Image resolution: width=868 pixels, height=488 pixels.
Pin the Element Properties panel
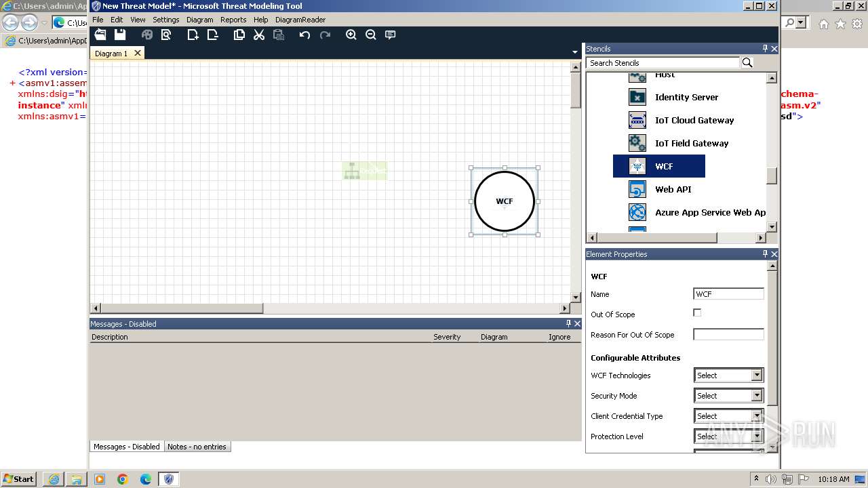(765, 254)
